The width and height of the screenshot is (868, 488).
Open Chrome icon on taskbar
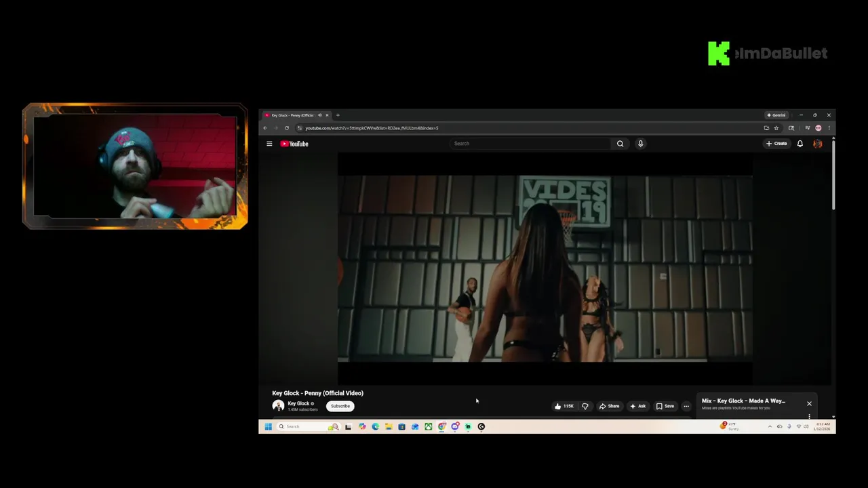point(441,426)
